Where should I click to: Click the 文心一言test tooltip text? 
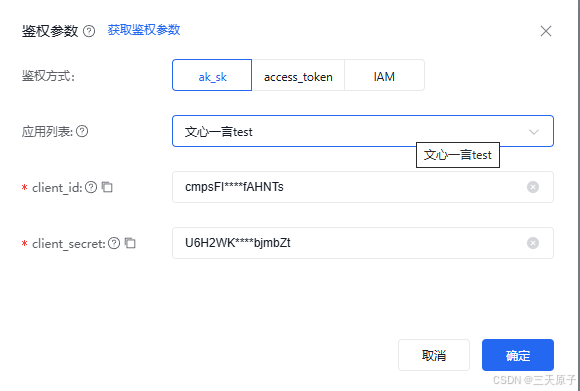[x=458, y=155]
